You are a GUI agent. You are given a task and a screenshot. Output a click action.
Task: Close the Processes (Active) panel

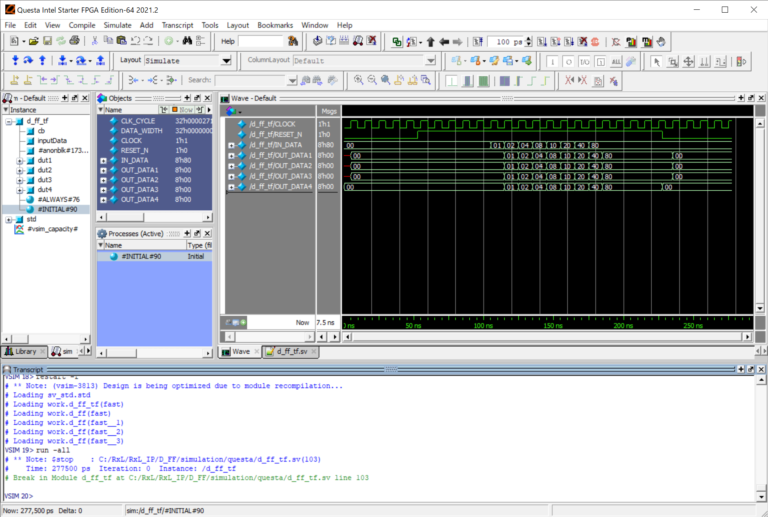(208, 234)
